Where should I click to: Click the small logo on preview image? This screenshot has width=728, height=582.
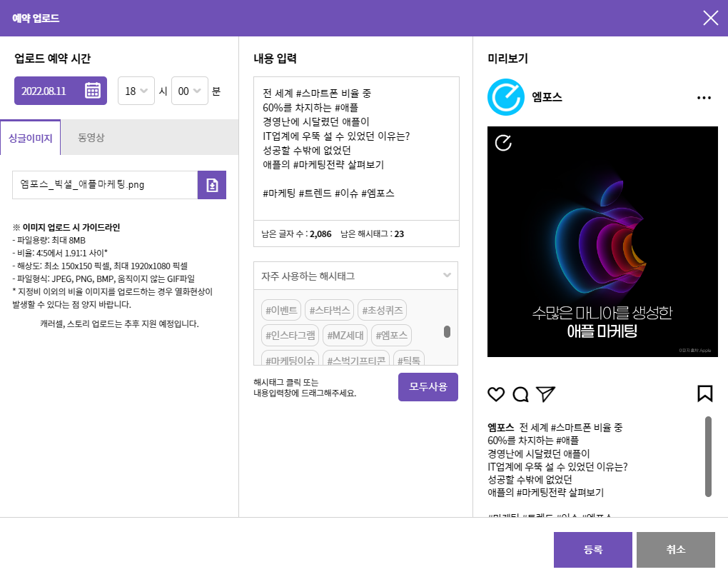click(x=503, y=143)
